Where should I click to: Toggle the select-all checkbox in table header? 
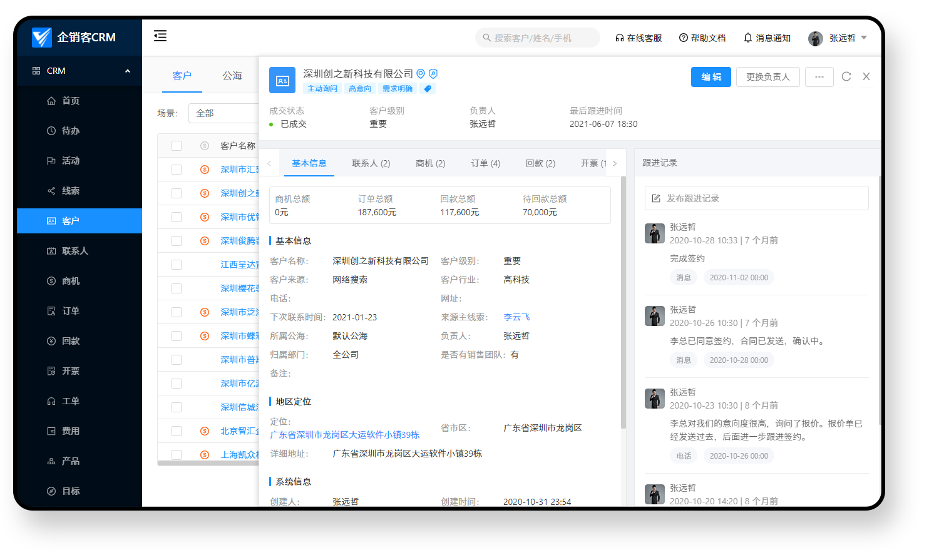177,146
